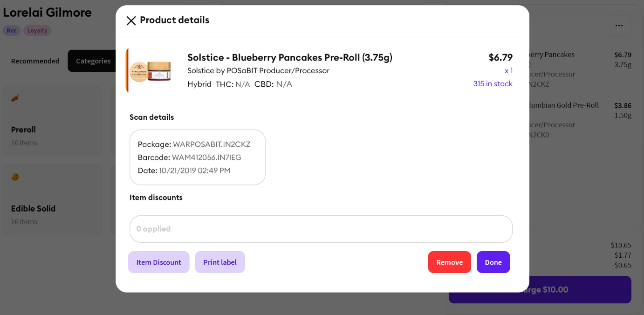Screen dimensions: 644x315
Task: Apply an Item Discount
Action: (159, 262)
